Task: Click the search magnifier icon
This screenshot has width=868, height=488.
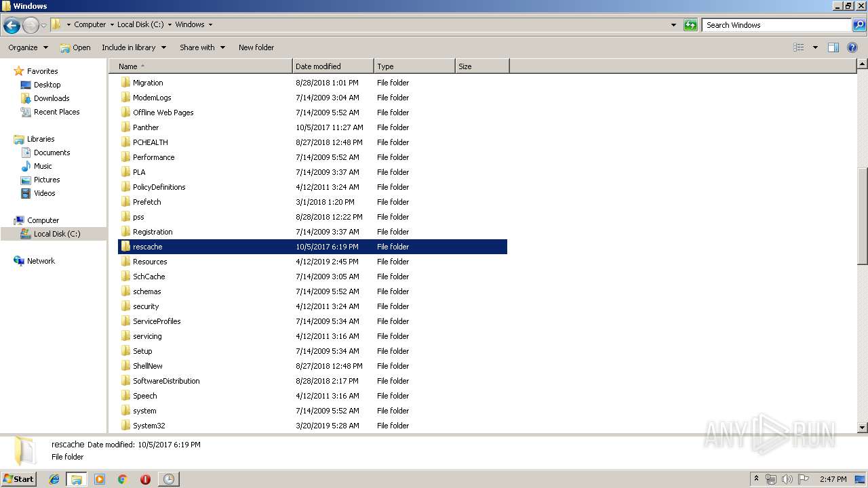Action: pos(859,25)
